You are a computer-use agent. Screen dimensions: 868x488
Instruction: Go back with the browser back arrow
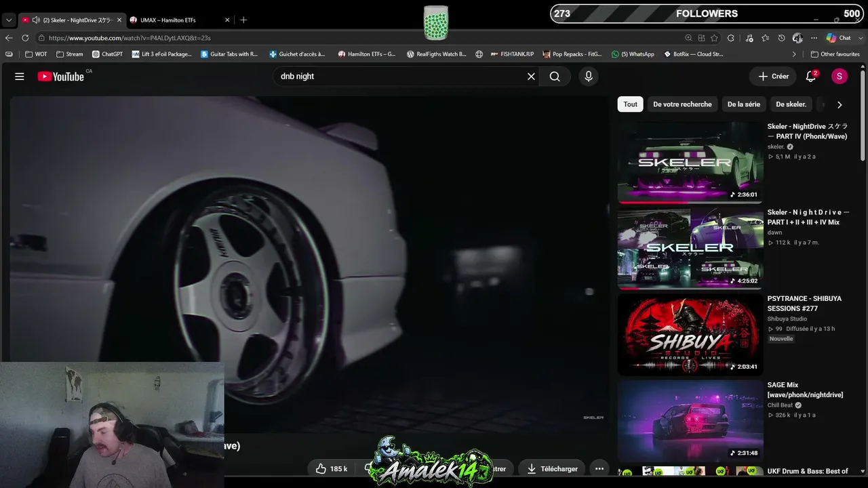point(9,38)
